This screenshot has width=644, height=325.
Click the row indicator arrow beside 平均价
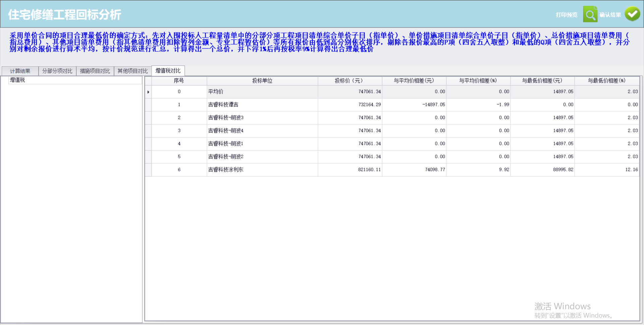148,92
